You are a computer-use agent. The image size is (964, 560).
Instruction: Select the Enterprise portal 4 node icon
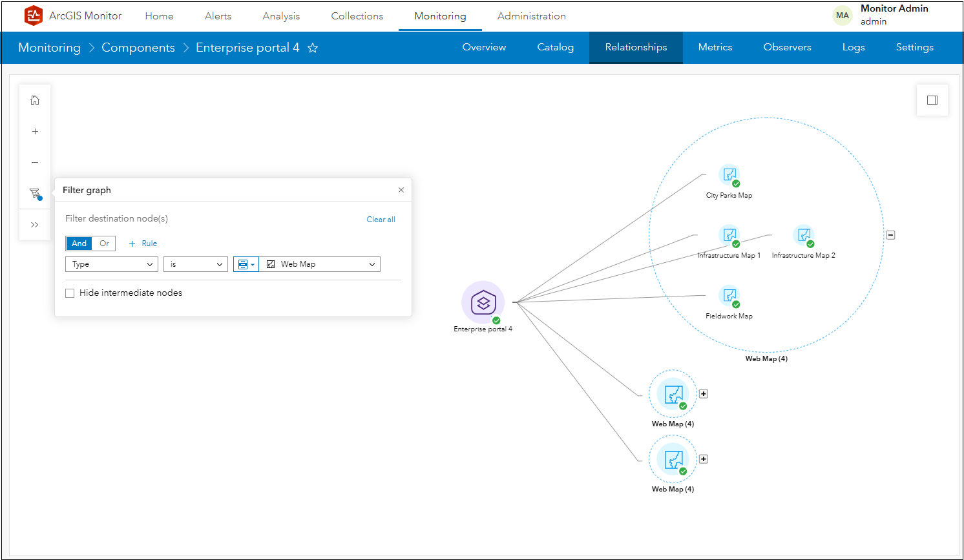pos(483,302)
